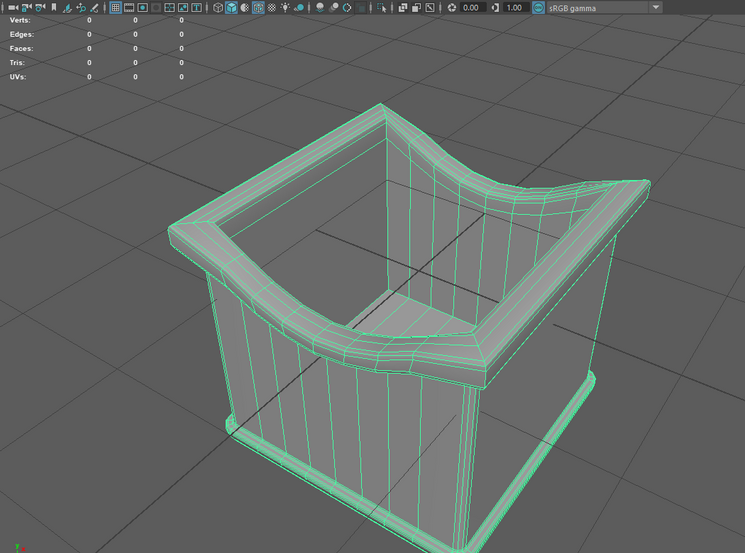This screenshot has height=553, width=745.
Task: Click the Exposure icon
Action: tap(452, 8)
